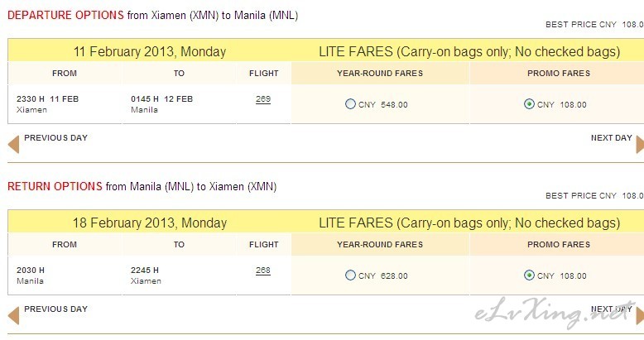The image size is (644, 340).
Task: Choose the CNY 628.00 year-round return fare
Action: click(350, 275)
